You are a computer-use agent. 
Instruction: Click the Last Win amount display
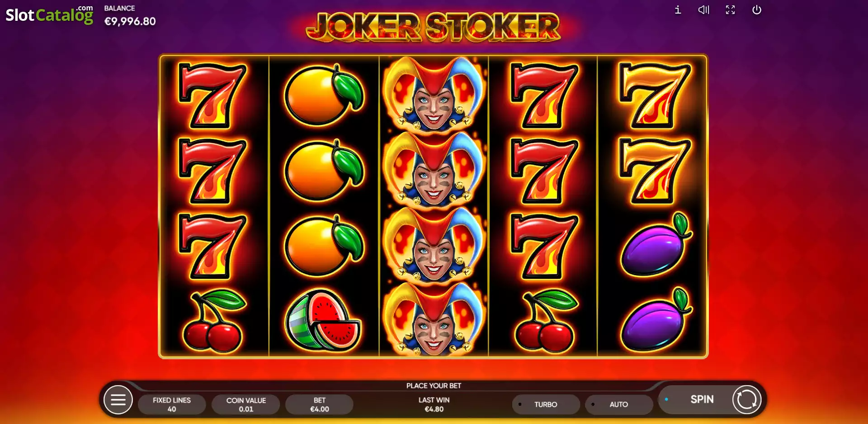point(434,404)
